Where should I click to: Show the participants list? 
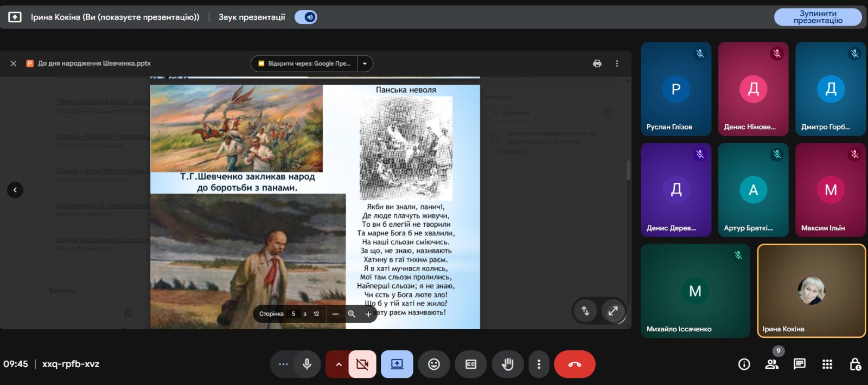pos(771,364)
